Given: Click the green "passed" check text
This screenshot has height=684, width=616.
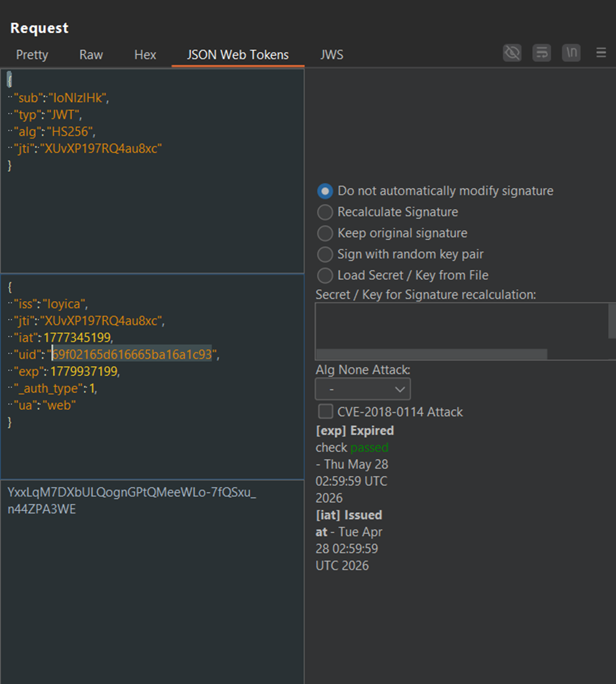Looking at the screenshot, I should tap(369, 447).
